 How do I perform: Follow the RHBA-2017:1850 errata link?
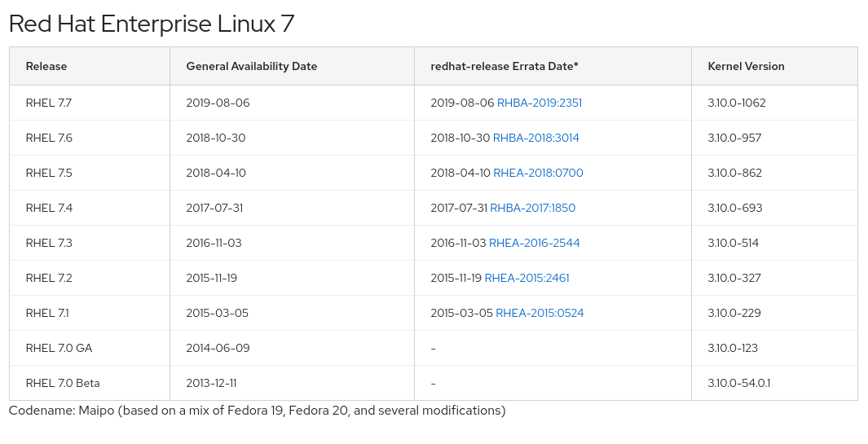532,208
